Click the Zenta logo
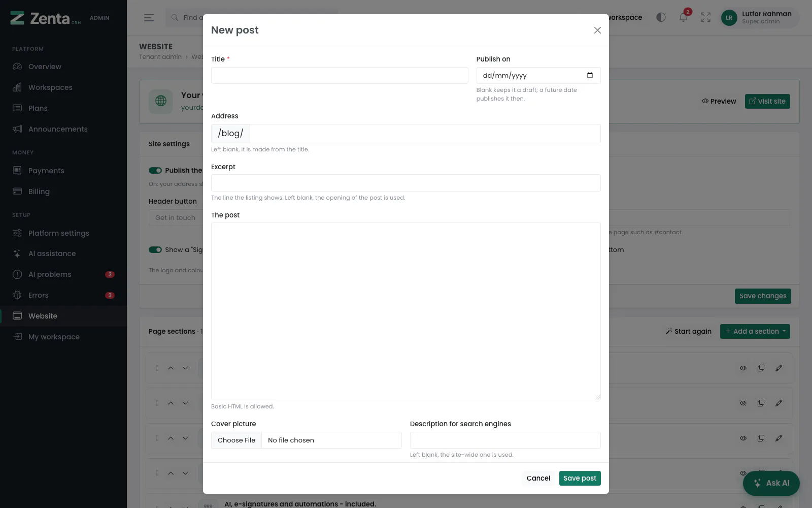 46,18
